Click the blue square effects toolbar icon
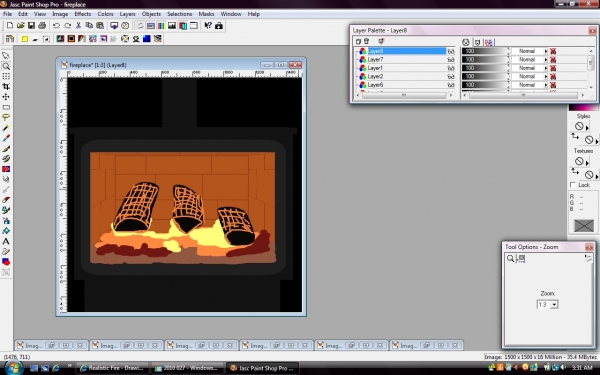The width and height of the screenshot is (600, 375). tap(147, 39)
